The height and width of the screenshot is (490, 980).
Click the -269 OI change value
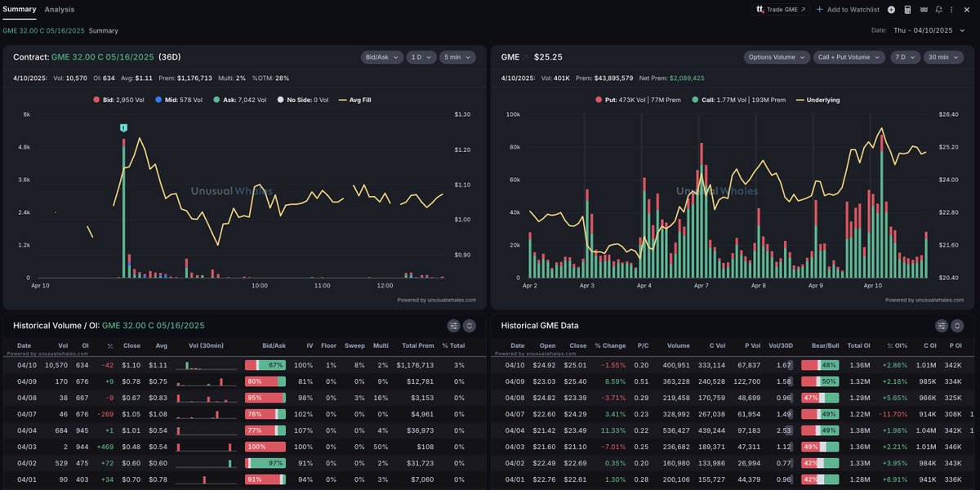(x=105, y=414)
